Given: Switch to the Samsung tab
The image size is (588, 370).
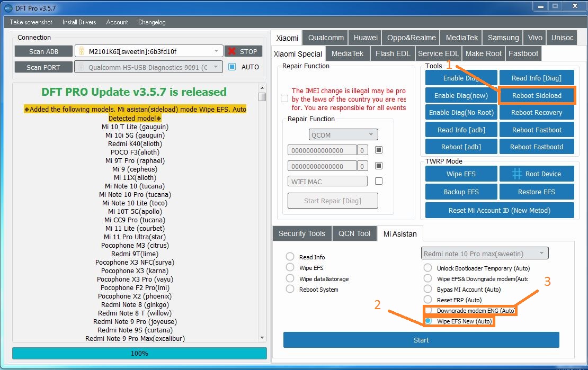Looking at the screenshot, I should point(503,38).
